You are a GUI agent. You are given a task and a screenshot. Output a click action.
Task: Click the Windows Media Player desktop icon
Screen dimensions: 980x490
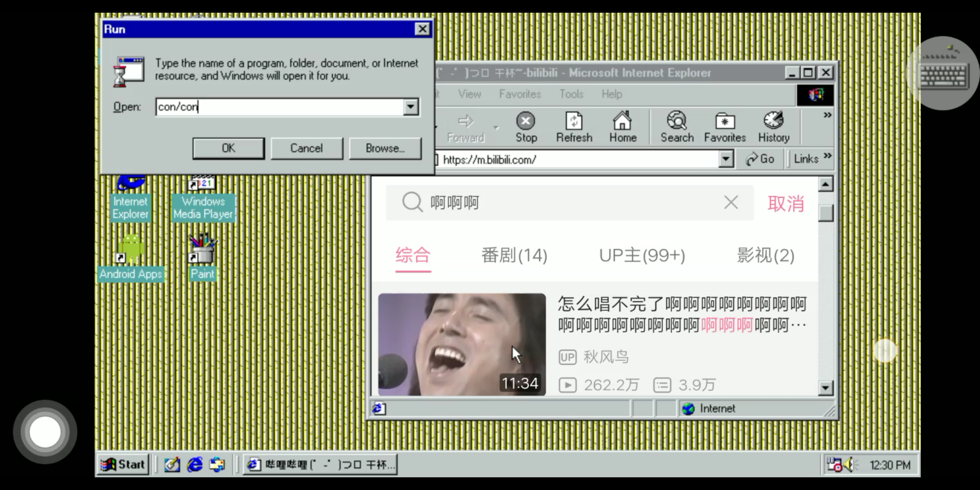click(203, 199)
